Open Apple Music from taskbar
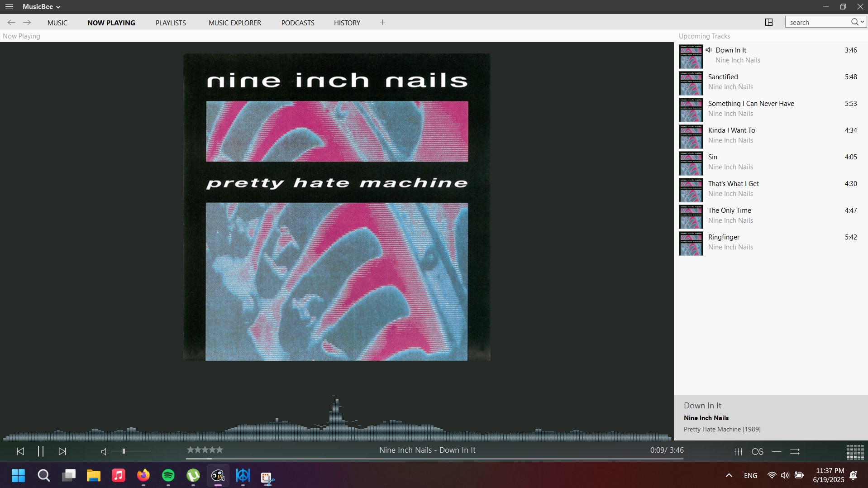 pyautogui.click(x=119, y=476)
